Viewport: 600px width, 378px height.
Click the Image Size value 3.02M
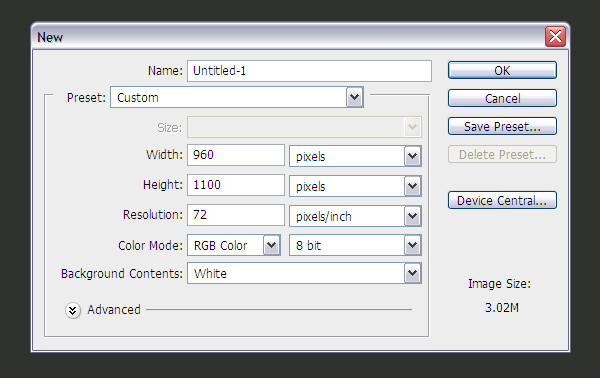coord(502,308)
